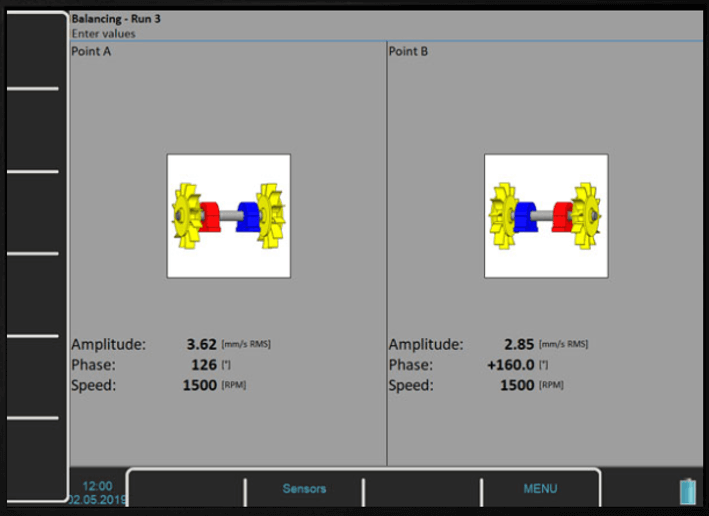
Task: Click Point B speed value 1500
Action: pyautogui.click(x=517, y=385)
